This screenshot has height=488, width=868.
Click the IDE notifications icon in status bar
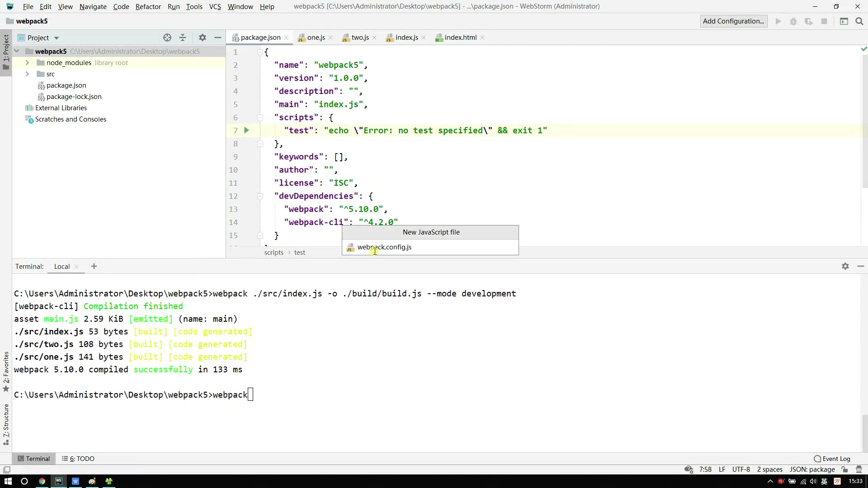click(x=859, y=469)
